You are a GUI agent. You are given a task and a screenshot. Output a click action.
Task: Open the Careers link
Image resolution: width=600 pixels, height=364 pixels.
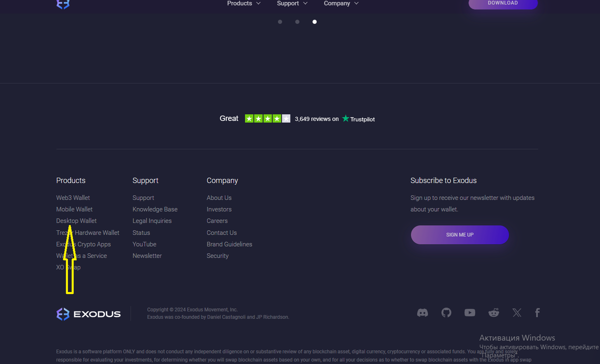(217, 221)
